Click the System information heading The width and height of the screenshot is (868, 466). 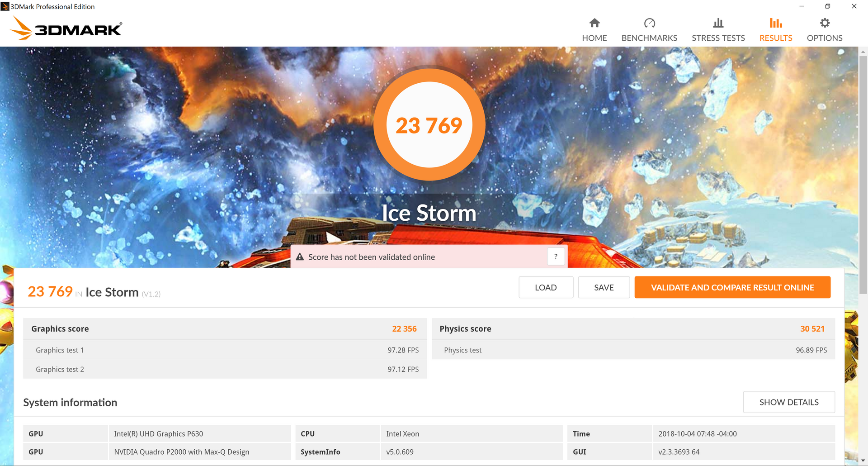pyautogui.click(x=70, y=402)
